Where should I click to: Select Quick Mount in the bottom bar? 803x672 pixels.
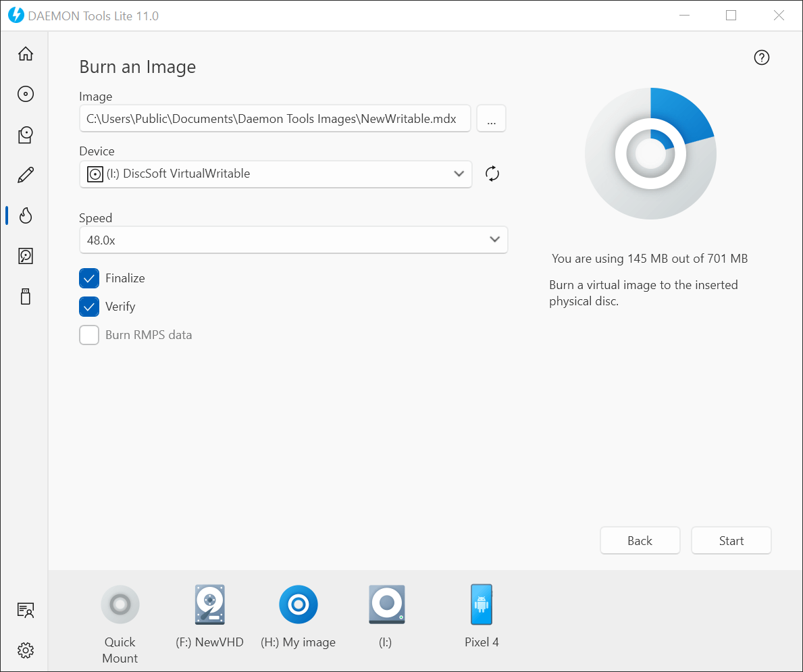120,604
